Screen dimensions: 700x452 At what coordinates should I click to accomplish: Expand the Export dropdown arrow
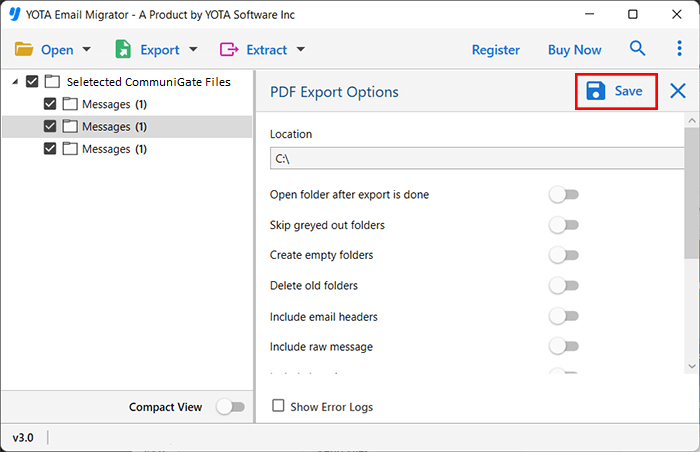(193, 50)
